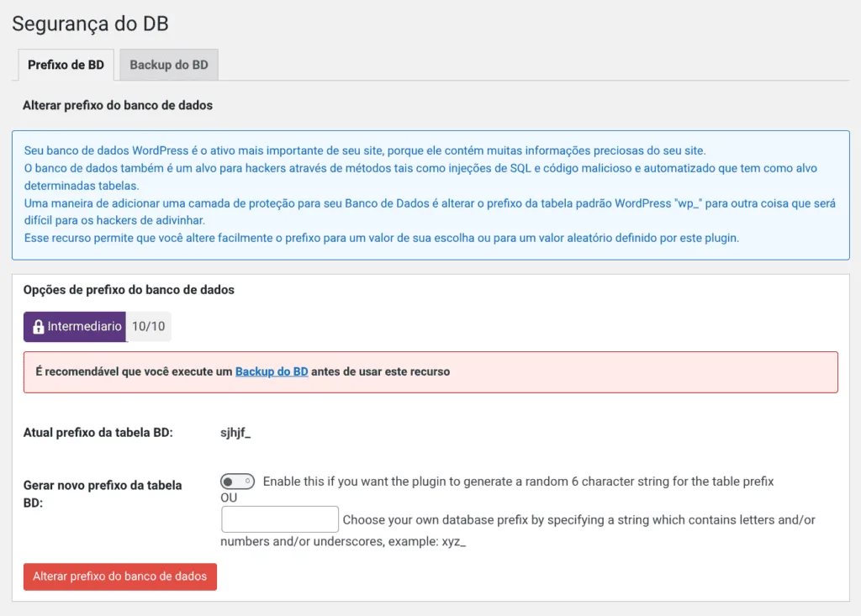This screenshot has height=616, width=861.
Task: Click the Alterar prefixo do banco de dados subtitle
Action: [x=118, y=106]
